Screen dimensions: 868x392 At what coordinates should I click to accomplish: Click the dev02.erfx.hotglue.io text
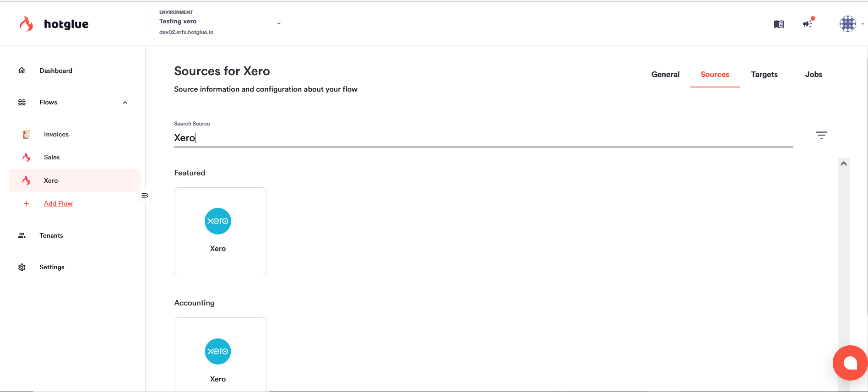(186, 32)
